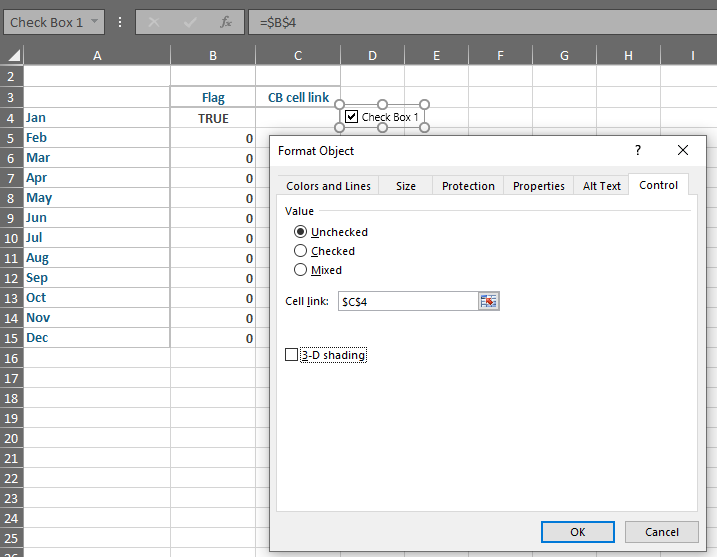Enable the 3-D shading checkbox
The width and height of the screenshot is (717, 557).
(x=292, y=355)
